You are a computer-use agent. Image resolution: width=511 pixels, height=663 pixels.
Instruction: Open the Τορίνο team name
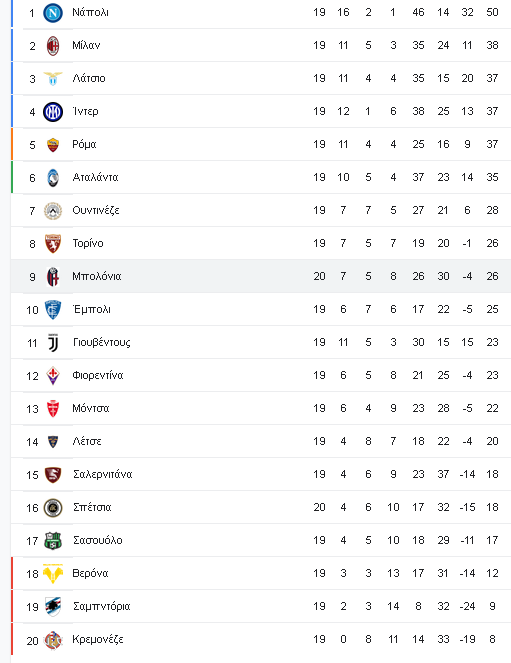[x=88, y=243]
